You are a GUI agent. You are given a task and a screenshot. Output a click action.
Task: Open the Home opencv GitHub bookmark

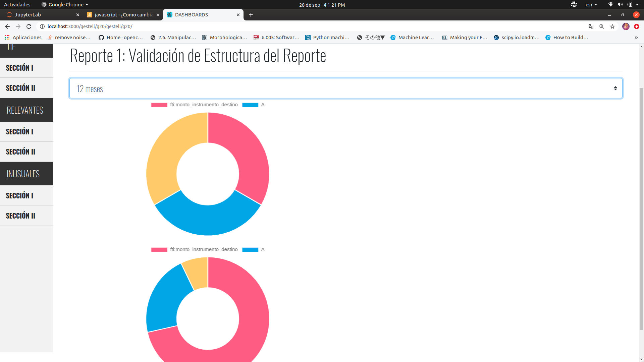(121, 38)
